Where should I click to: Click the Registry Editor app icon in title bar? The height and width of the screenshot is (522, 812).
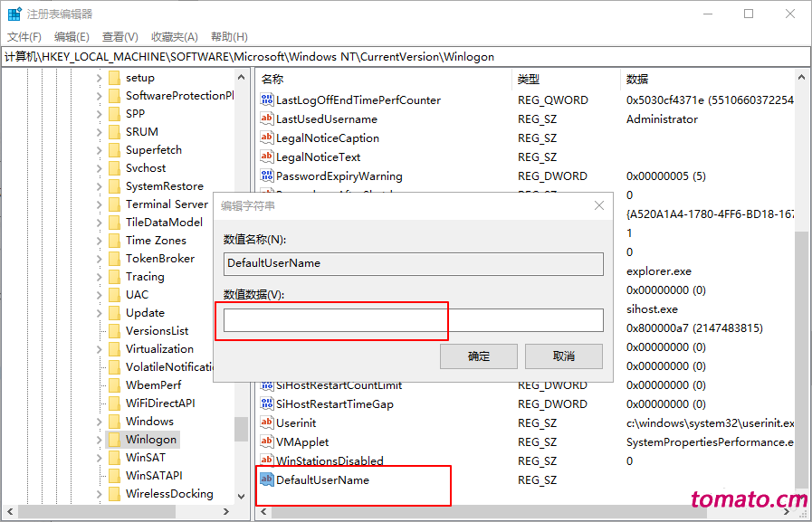(14, 14)
